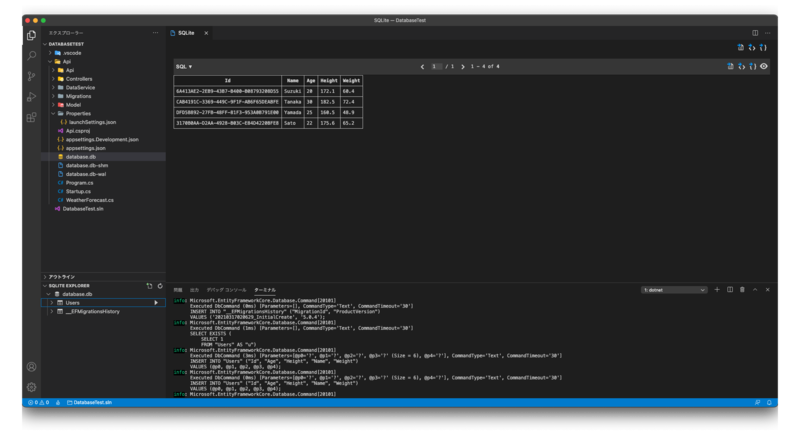The height and width of the screenshot is (436, 800).
Task: Toggle result visibility with the eye icon
Action: [x=764, y=66]
